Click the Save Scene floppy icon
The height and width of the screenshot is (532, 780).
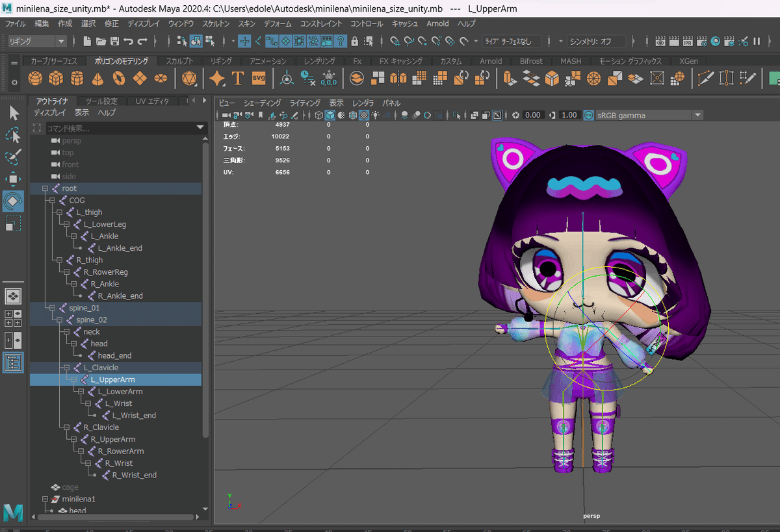tap(114, 41)
